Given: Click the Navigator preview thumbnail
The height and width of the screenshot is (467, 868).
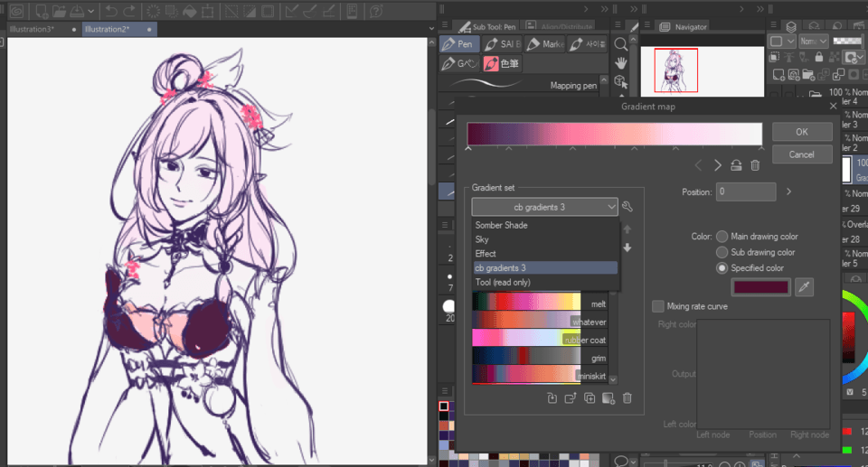Looking at the screenshot, I should (676, 70).
